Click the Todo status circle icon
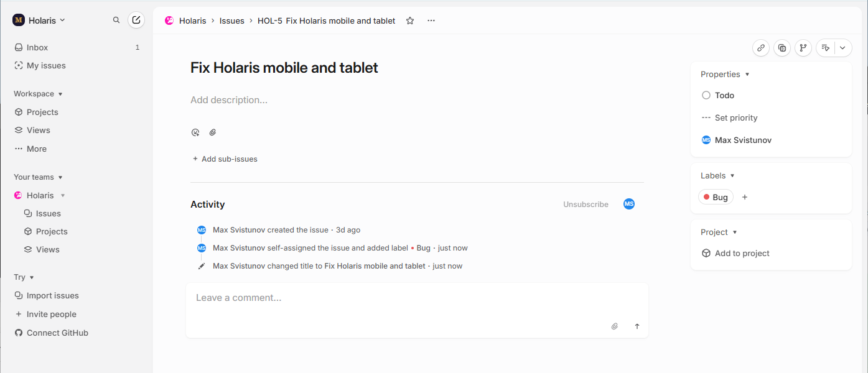This screenshot has height=373, width=868. pos(706,95)
